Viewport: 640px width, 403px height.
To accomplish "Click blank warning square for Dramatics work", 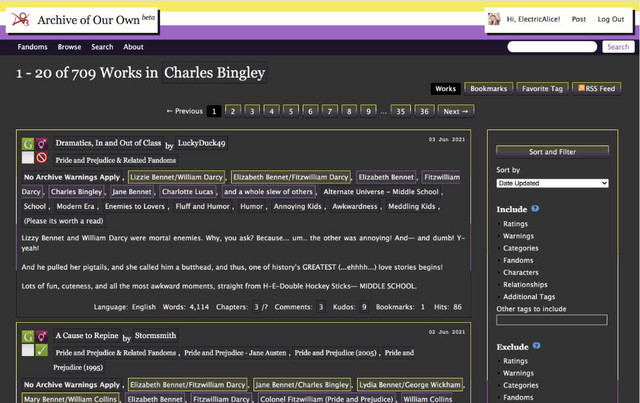I will 28,158.
